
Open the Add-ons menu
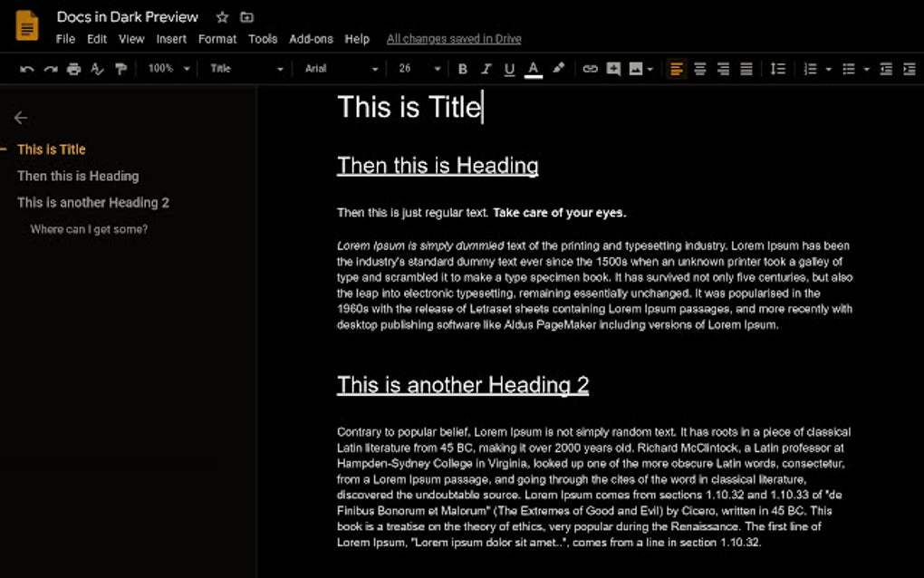coord(311,39)
